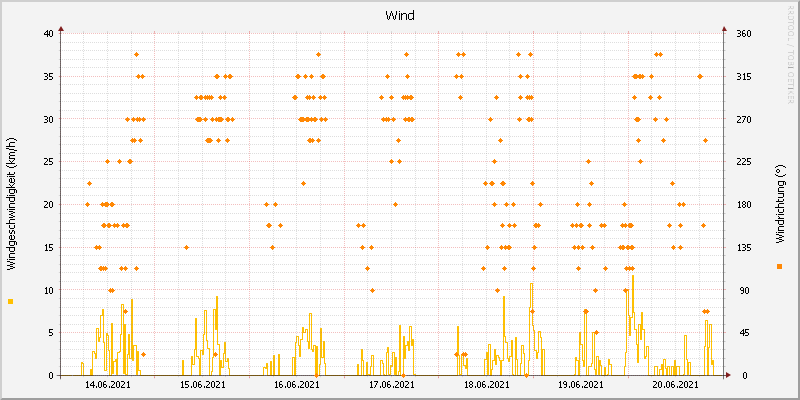800x400 pixels.
Task: Click the Wind chart title
Action: tap(399, 16)
